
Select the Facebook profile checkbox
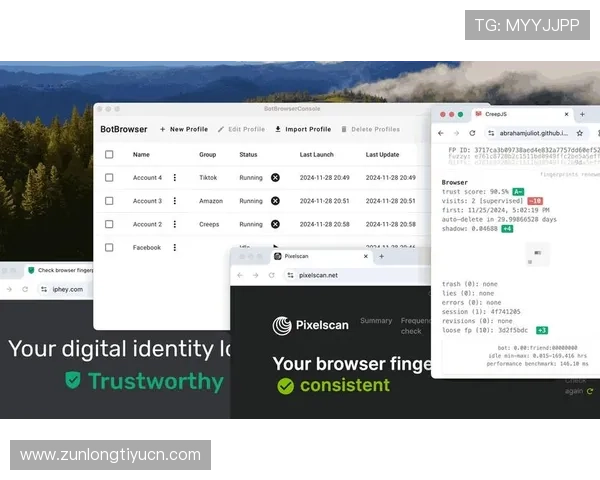point(109,247)
